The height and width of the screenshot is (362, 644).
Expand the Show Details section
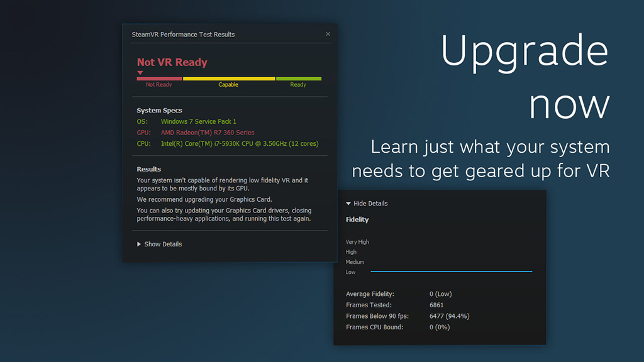pos(159,244)
